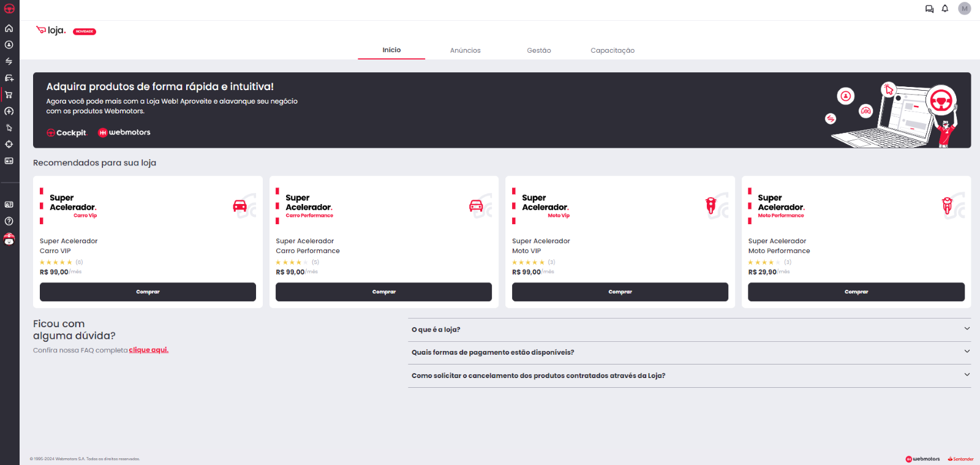Image resolution: width=980 pixels, height=465 pixels.
Task: Expand 'O que é a loja?' question
Action: tap(690, 330)
